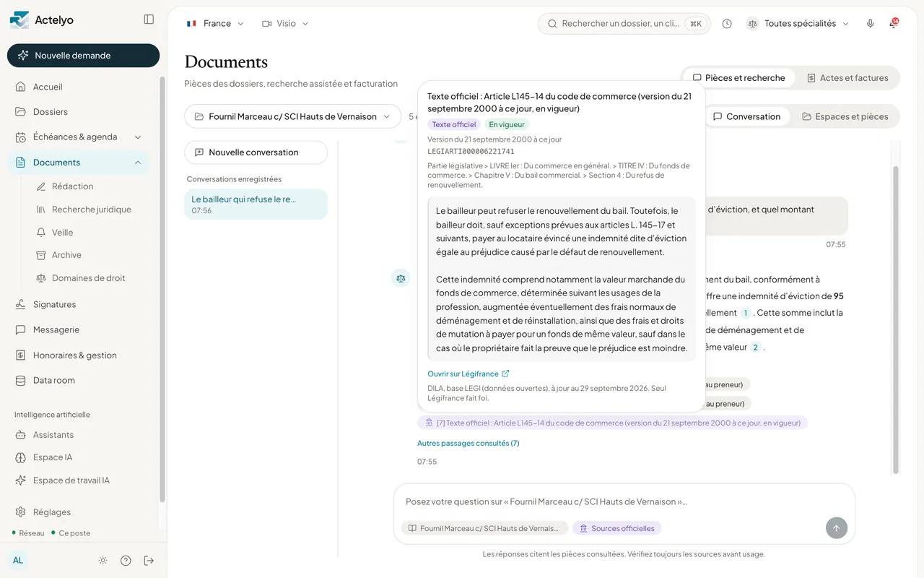Open France country dropdown
The width and height of the screenshot is (924, 578).
[x=215, y=24]
